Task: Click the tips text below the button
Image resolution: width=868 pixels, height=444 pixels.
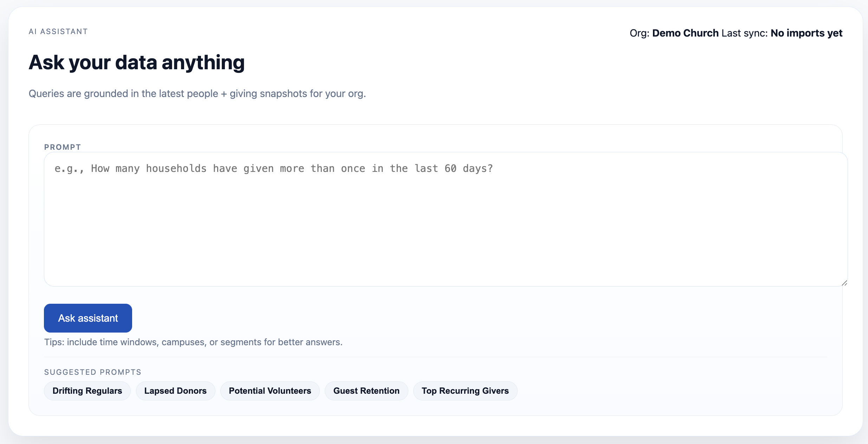Action: click(193, 341)
